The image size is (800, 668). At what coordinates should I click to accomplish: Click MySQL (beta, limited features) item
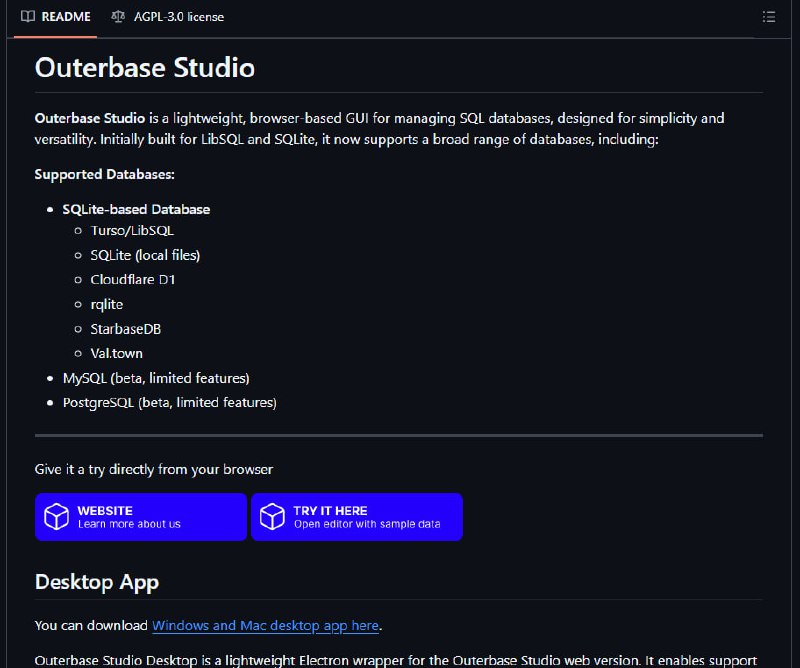coord(156,378)
